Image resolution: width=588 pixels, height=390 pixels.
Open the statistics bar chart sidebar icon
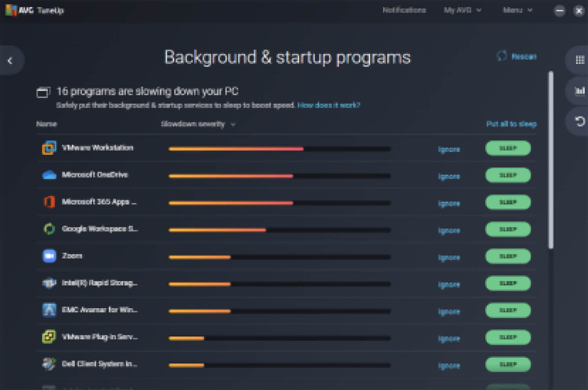click(579, 91)
